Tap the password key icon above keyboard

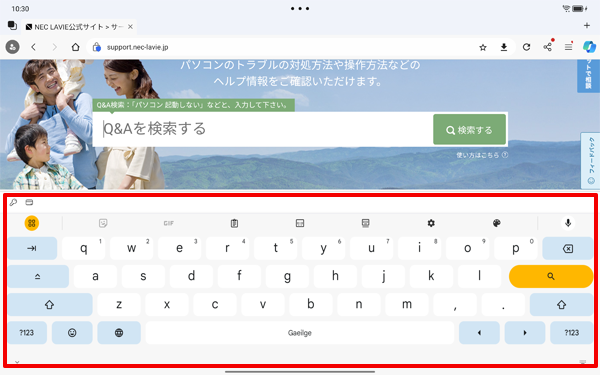[x=13, y=202]
